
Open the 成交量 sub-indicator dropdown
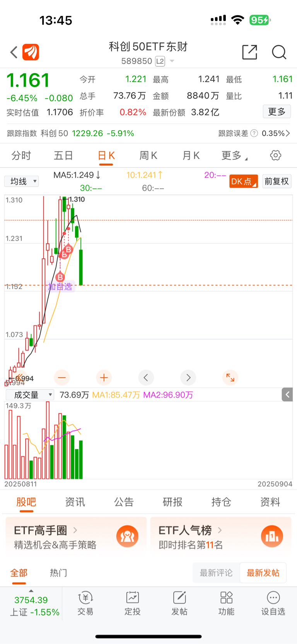[30, 395]
